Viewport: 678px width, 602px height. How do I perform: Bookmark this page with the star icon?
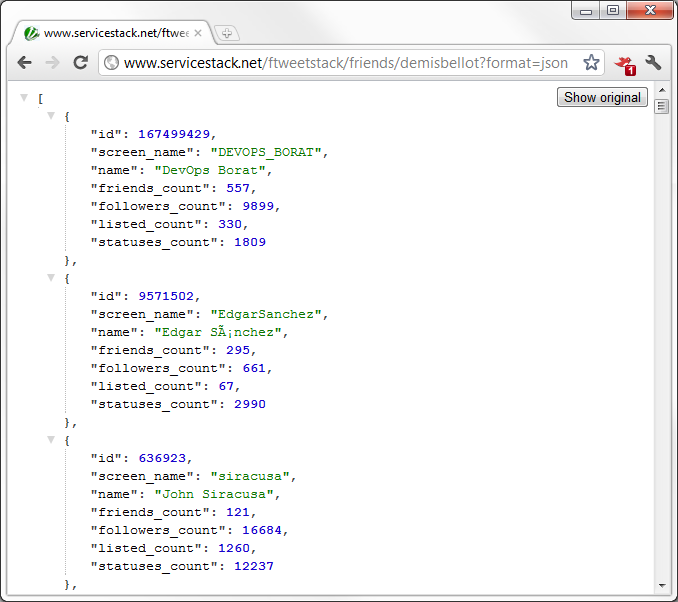point(591,63)
